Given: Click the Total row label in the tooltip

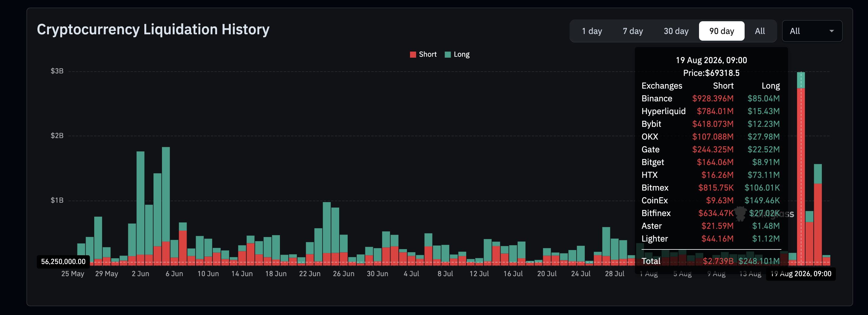Looking at the screenshot, I should pos(651,261).
